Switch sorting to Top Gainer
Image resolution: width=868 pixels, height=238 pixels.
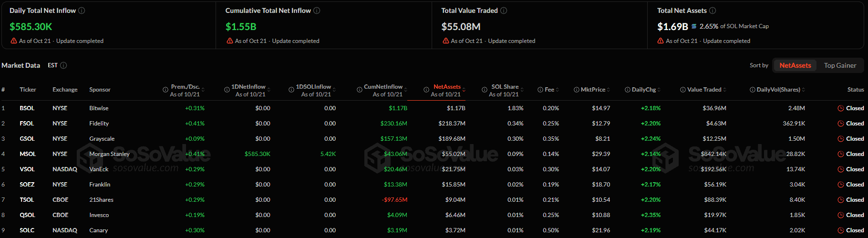840,65
